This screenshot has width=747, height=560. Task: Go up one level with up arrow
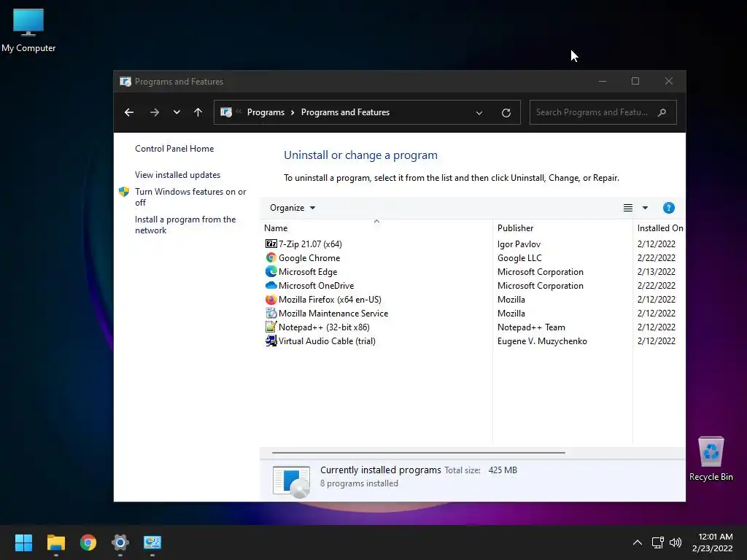(x=198, y=112)
